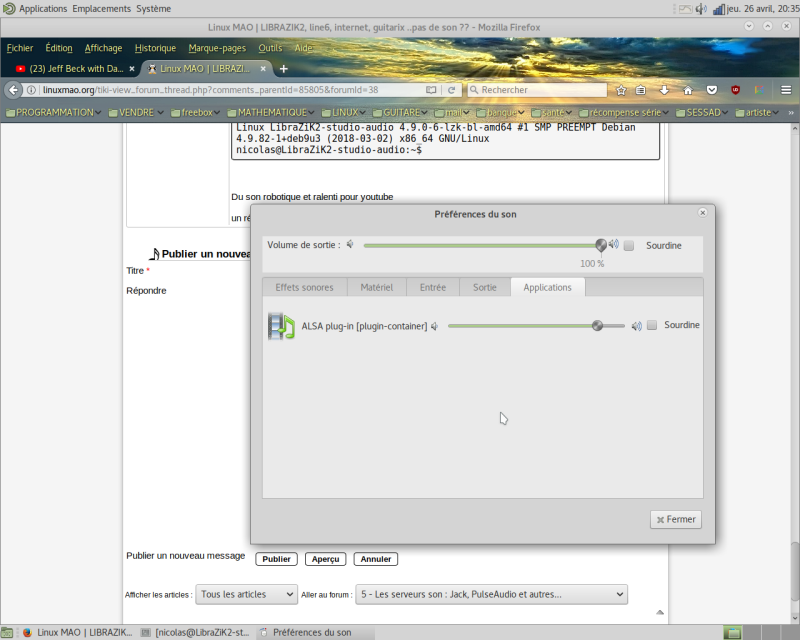Click the clock date in top panel
Viewport: 800px width, 640px height.
(x=763, y=9)
